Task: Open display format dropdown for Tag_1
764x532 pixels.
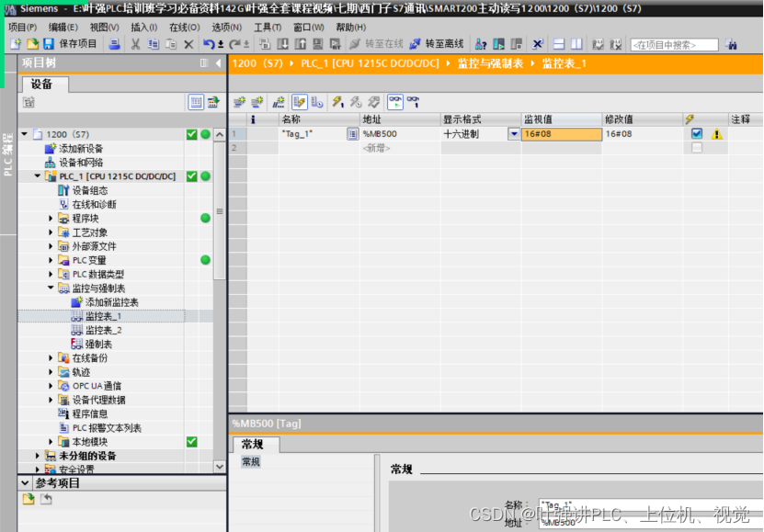Action: tap(514, 134)
